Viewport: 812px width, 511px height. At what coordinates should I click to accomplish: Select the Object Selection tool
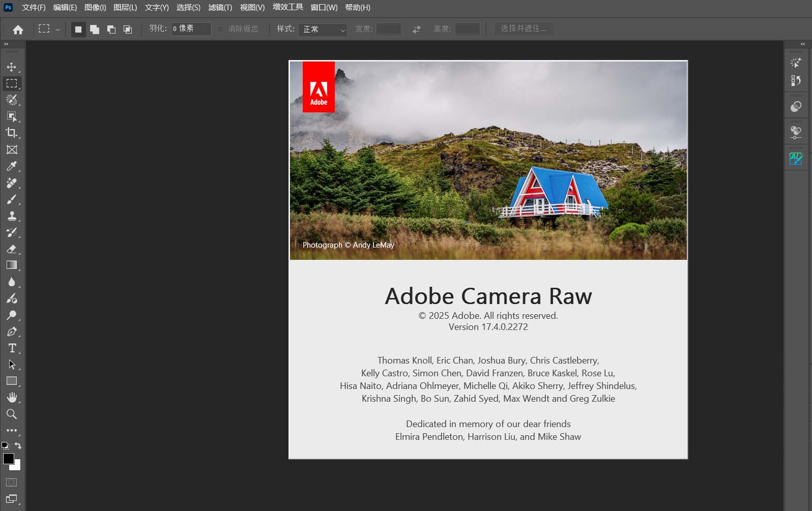[x=12, y=116]
